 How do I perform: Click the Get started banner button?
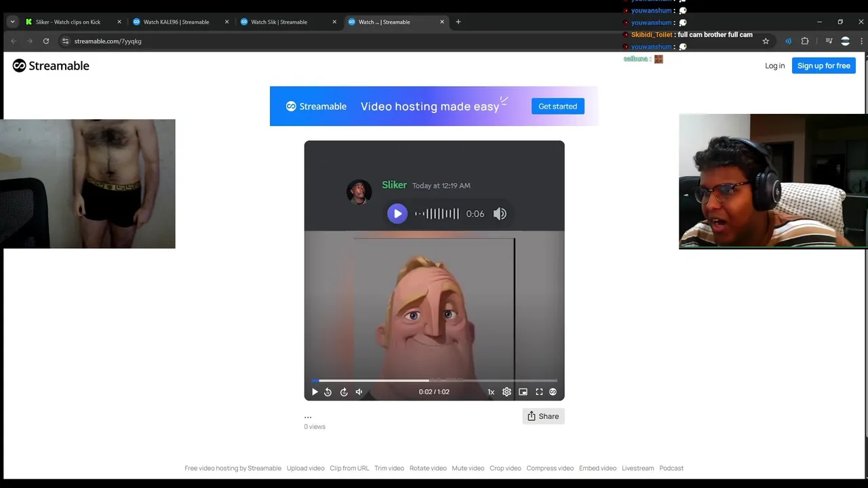pos(557,106)
